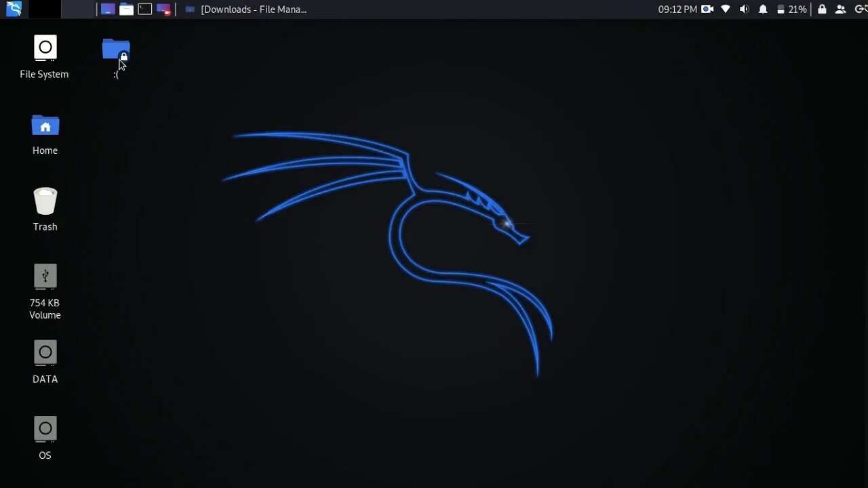Click the battery 21% indicator
Screen dimensions: 868x488
coord(791,9)
